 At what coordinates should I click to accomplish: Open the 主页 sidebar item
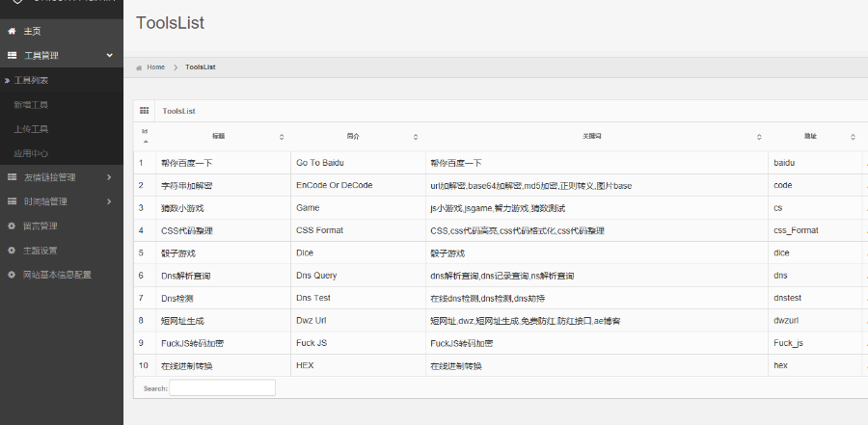coord(62,32)
